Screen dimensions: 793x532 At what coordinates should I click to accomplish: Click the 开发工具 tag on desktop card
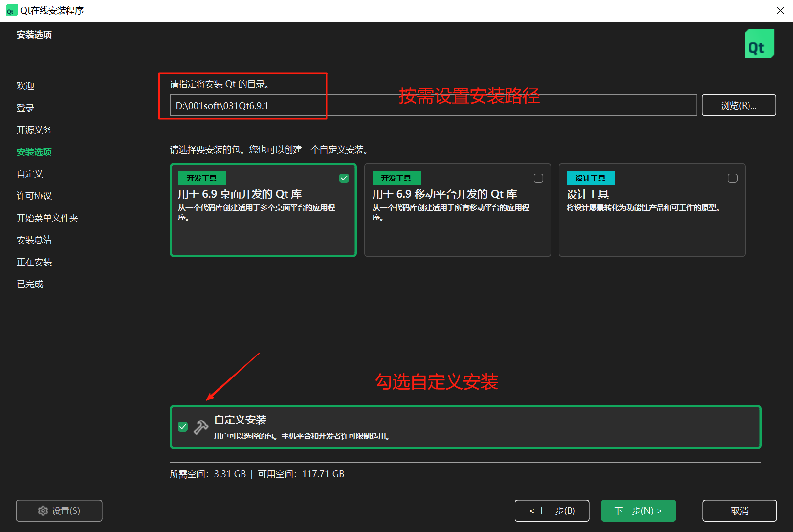pos(202,178)
